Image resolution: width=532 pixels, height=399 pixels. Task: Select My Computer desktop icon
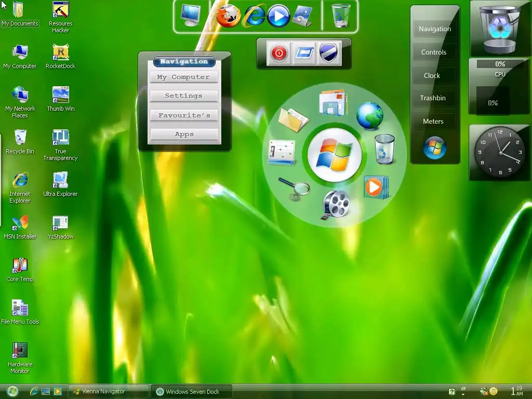point(20,57)
